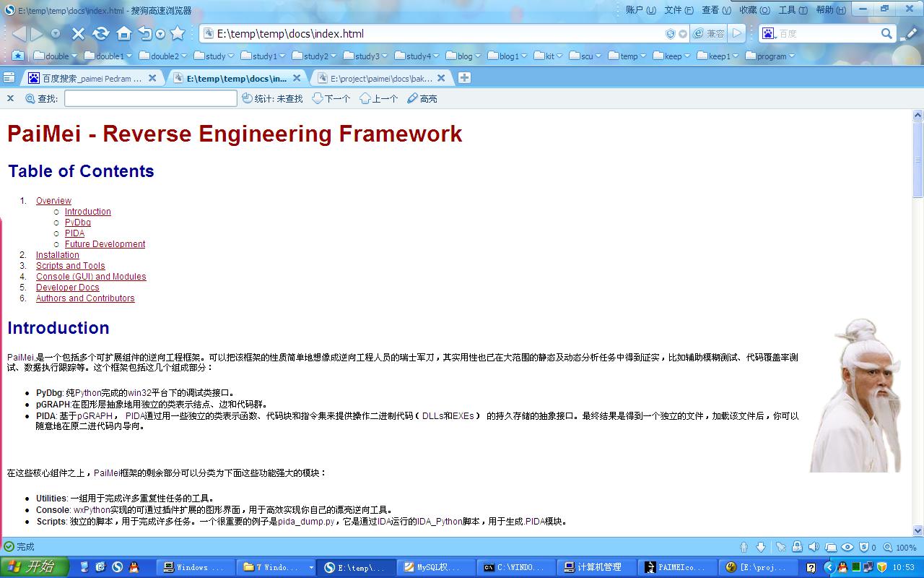Image resolution: width=924 pixels, height=578 pixels.
Task: Open the tab list icon left of tabs
Action: [x=9, y=78]
